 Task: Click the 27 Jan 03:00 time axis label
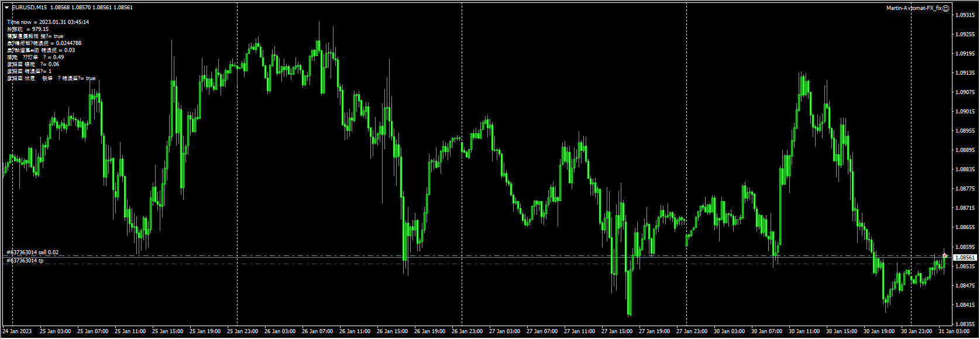tap(505, 331)
